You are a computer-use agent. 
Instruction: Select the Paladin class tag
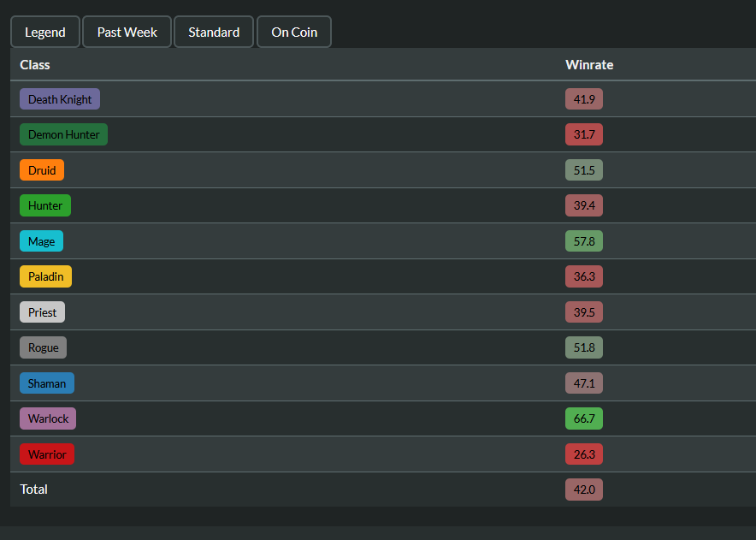pyautogui.click(x=46, y=276)
